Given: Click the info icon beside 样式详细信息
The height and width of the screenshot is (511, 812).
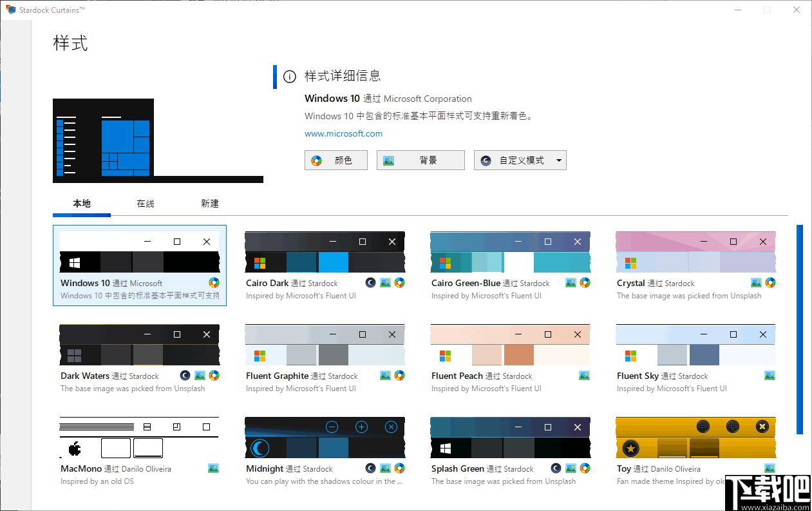Looking at the screenshot, I should (x=290, y=77).
